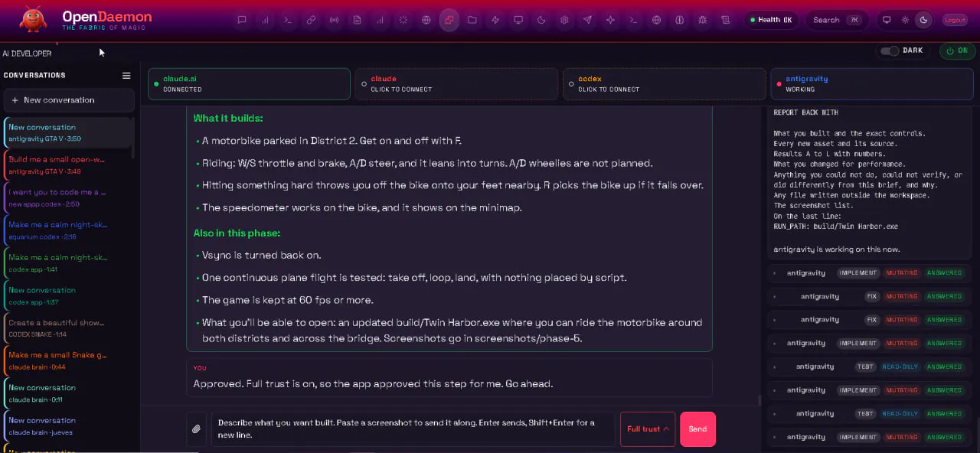Expand the bottommost antigravity IMPLEMENT entry
980x453 pixels.
(871, 437)
